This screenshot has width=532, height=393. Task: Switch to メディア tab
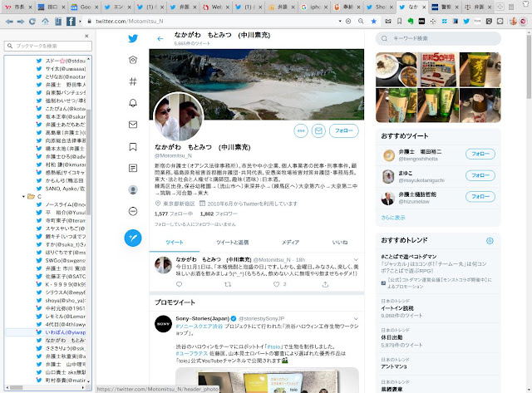[290, 243]
